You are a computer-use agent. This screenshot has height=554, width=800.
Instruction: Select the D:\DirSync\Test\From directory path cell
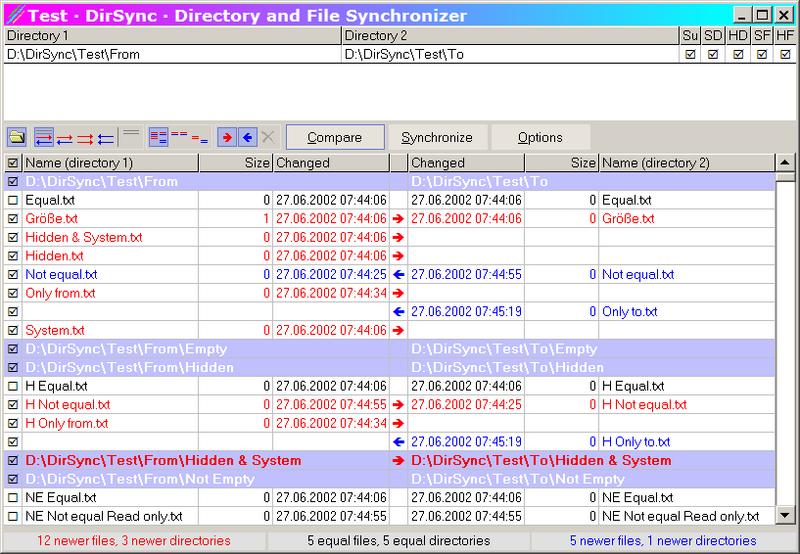click(x=172, y=54)
